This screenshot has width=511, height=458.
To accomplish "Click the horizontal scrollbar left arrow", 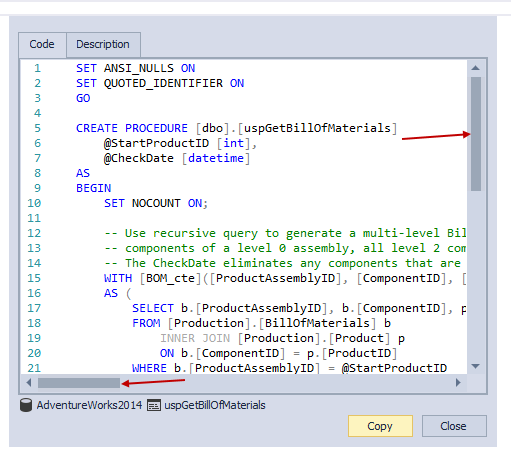I will 29,383.
